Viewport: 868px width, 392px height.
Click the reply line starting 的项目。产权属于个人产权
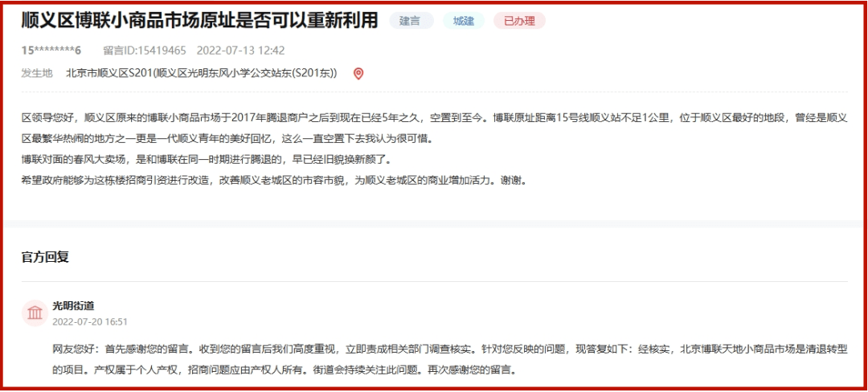pyautogui.click(x=285, y=370)
